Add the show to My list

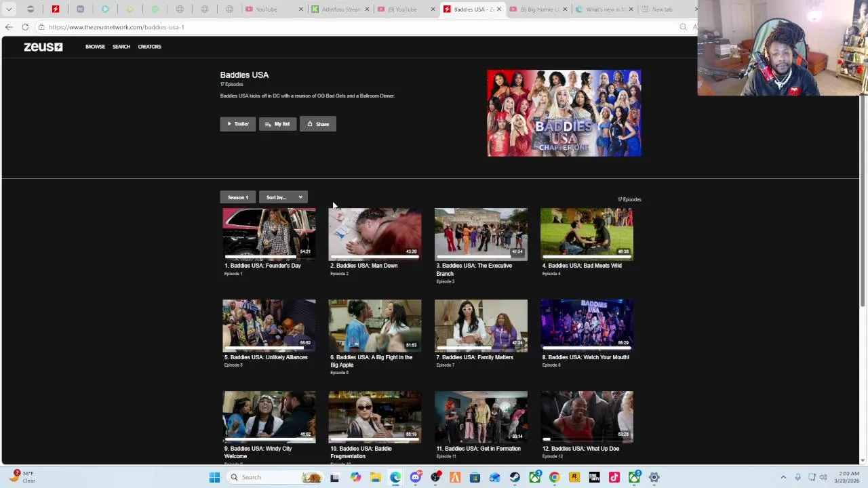277,124
